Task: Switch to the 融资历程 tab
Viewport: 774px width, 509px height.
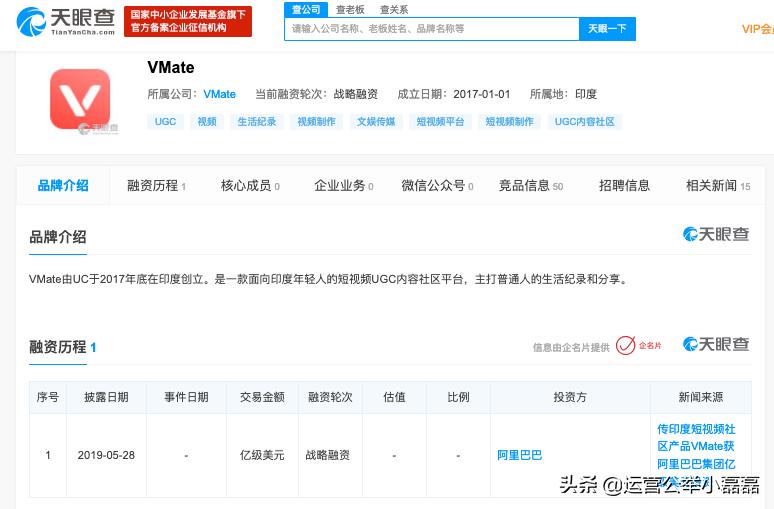Action: tap(156, 186)
